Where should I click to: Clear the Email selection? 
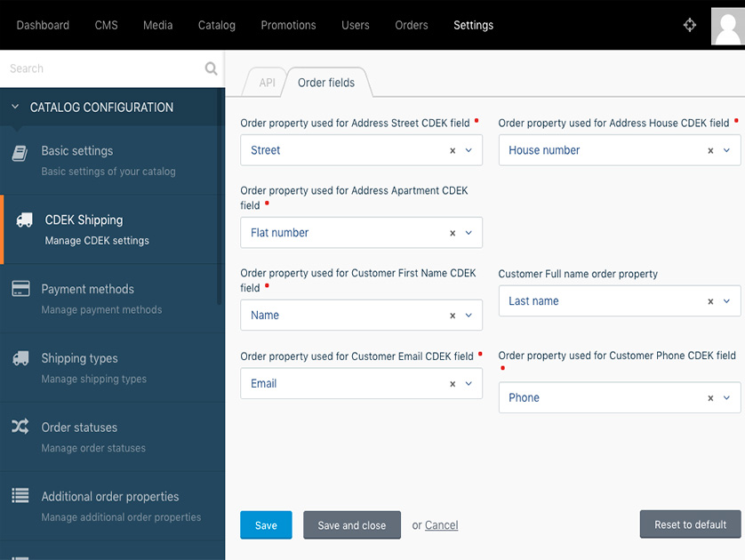453,384
